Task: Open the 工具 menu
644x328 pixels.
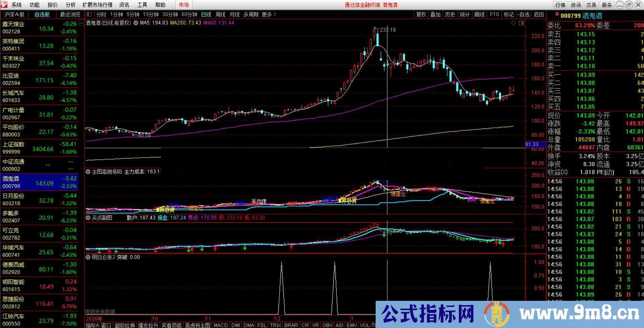Action: (142, 5)
